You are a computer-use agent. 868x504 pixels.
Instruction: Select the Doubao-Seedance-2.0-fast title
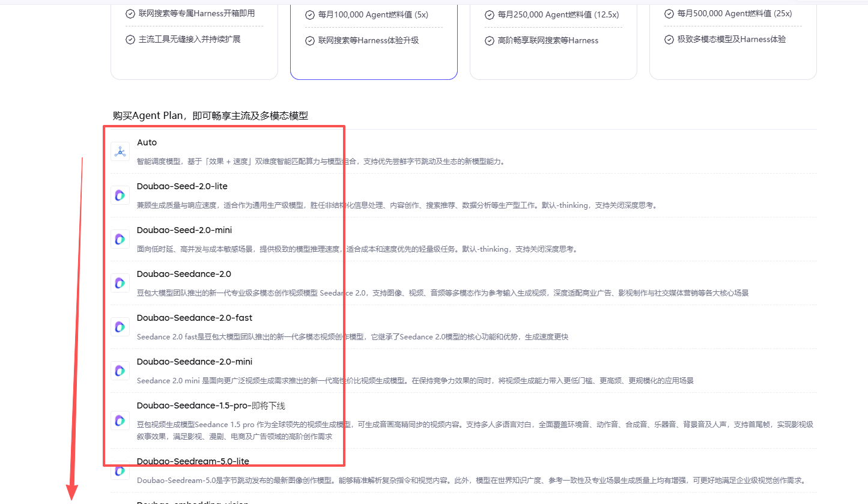click(x=195, y=318)
